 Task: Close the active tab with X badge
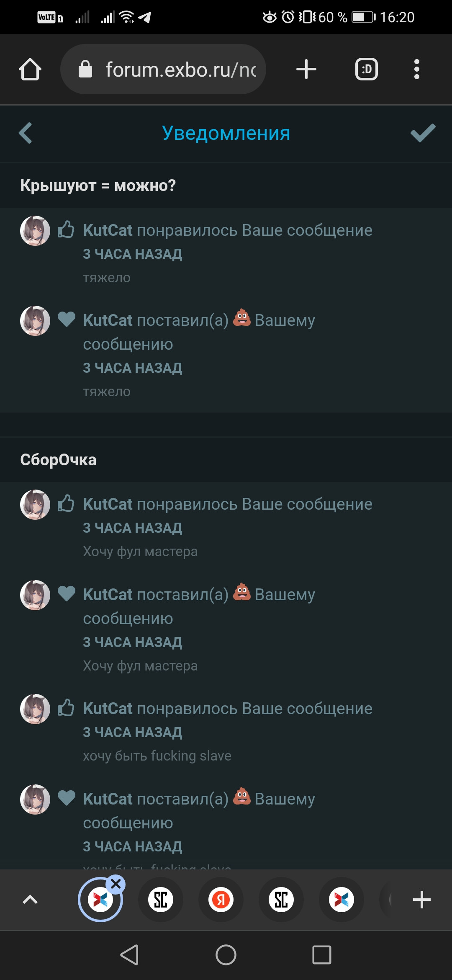(x=116, y=884)
